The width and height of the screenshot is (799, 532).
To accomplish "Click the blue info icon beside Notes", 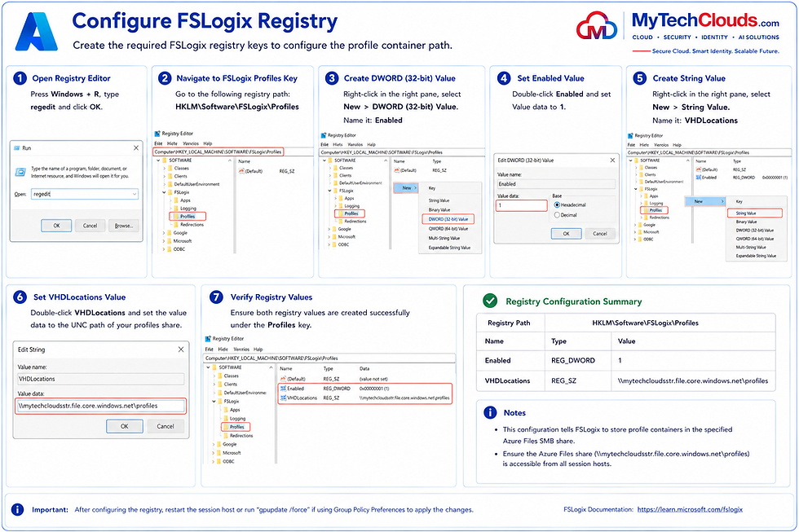I will (x=490, y=412).
